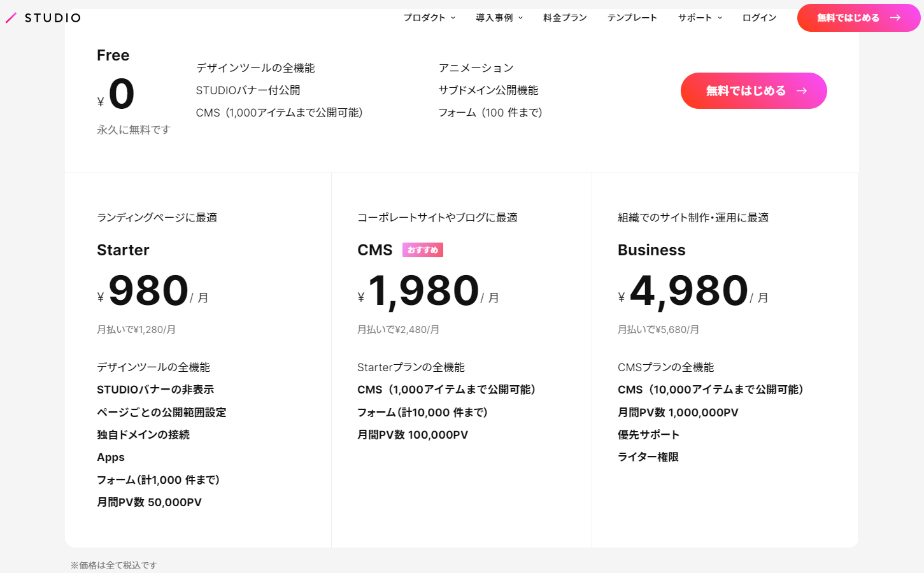
Task: Click the text 月払いで¥2,480/月
Action: tap(398, 330)
